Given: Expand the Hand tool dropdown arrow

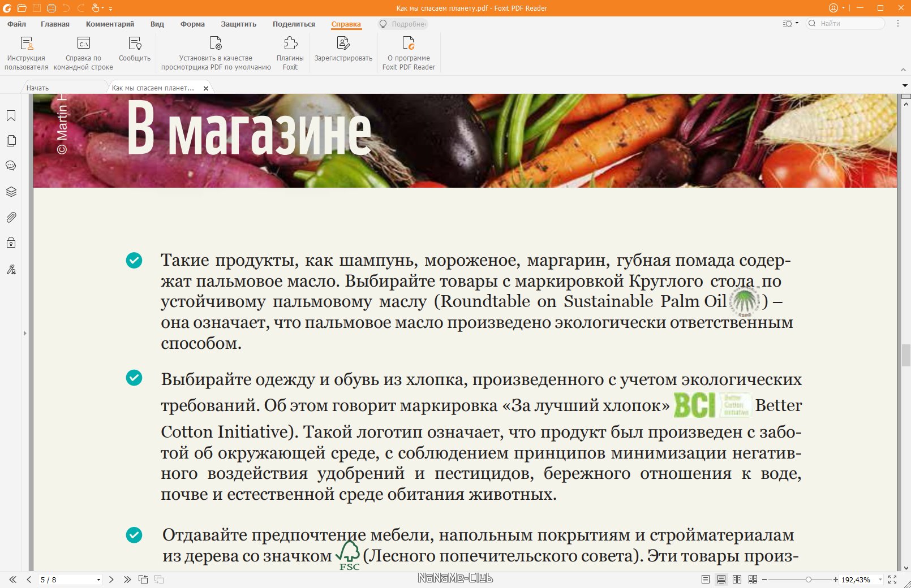Looking at the screenshot, I should (x=103, y=8).
